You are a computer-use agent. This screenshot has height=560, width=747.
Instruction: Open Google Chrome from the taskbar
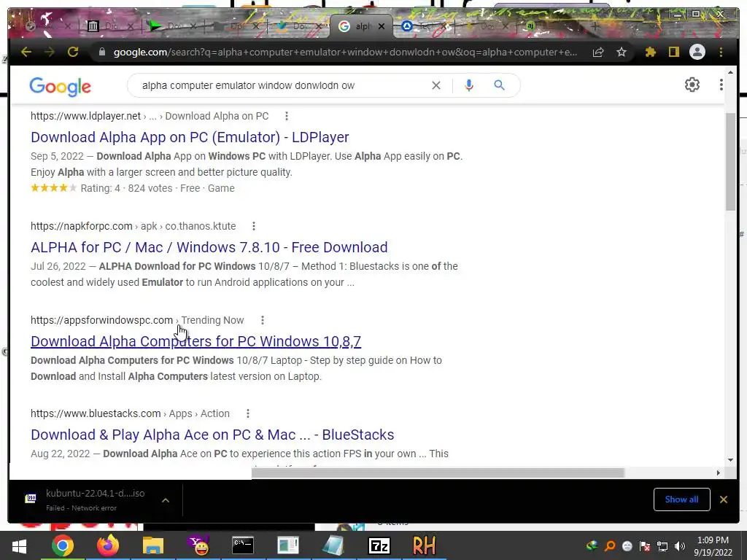(x=63, y=545)
